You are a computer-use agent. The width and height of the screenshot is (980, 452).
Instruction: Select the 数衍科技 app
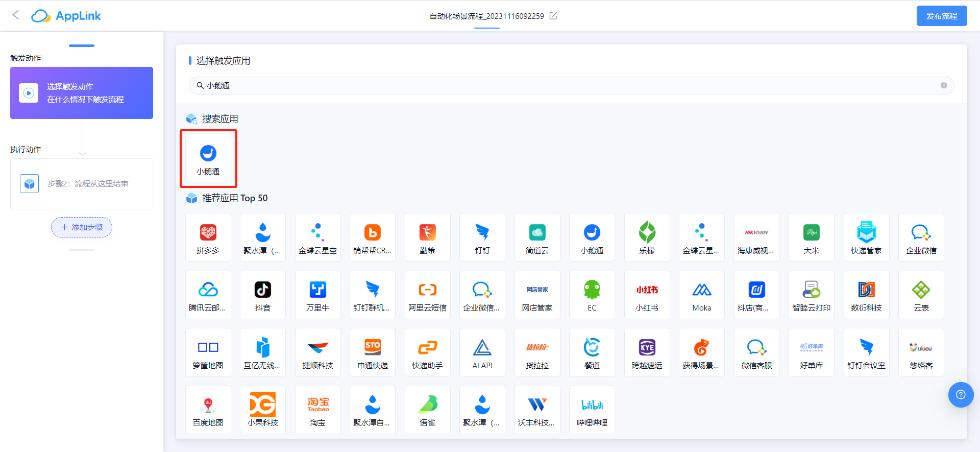coord(867,295)
